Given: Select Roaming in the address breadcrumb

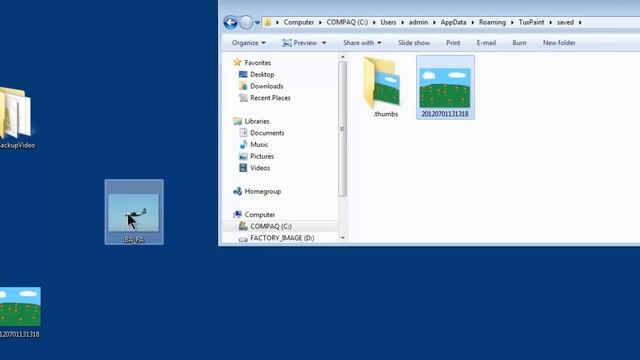Looking at the screenshot, I should [492, 22].
